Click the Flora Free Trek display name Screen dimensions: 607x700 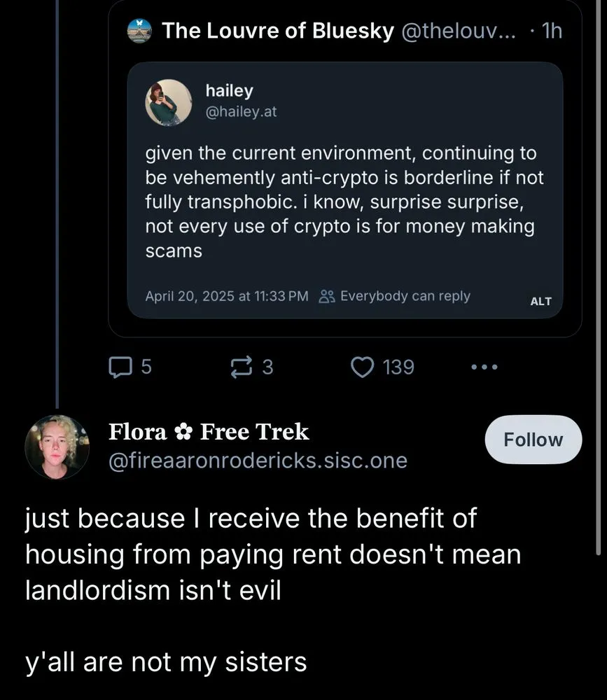coord(209,432)
